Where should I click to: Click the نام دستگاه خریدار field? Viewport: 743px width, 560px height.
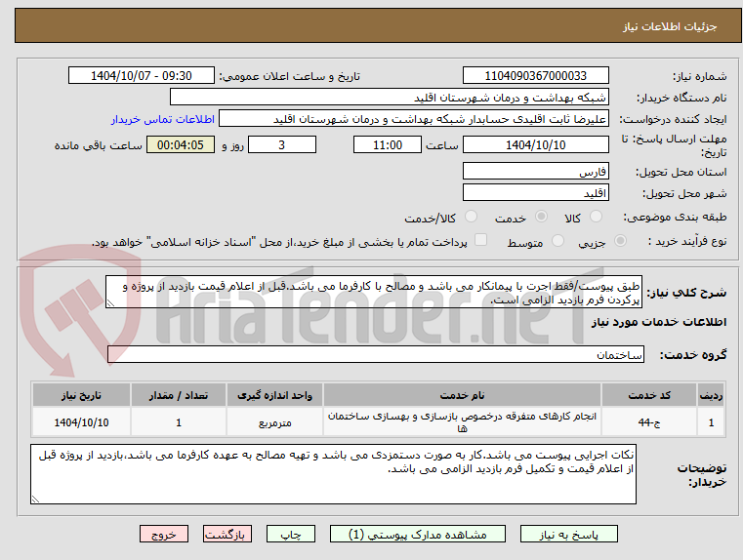[x=389, y=97]
